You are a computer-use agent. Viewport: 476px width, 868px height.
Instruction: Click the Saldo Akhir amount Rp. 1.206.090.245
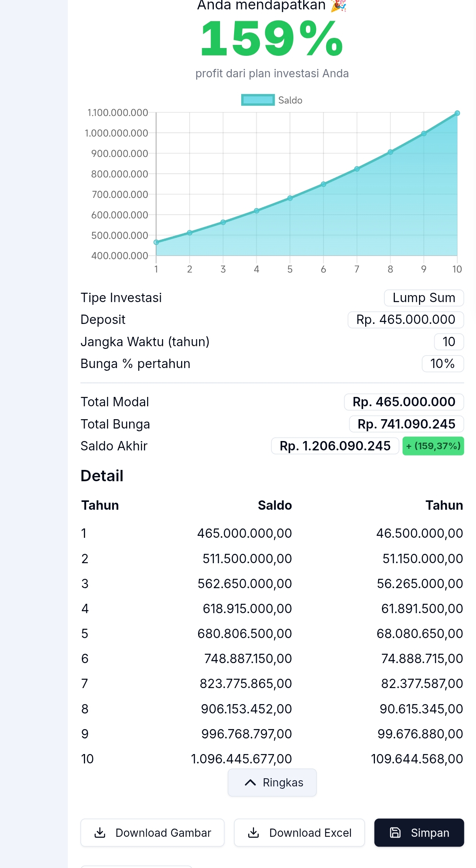pos(335,446)
